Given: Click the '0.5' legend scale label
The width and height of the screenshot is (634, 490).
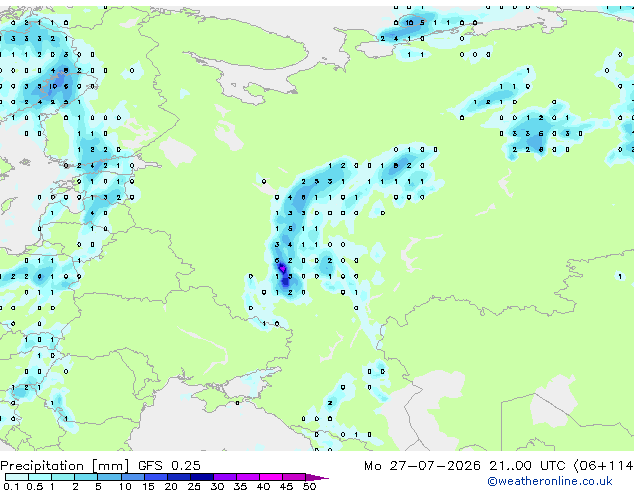Looking at the screenshot, I should 34,486.
